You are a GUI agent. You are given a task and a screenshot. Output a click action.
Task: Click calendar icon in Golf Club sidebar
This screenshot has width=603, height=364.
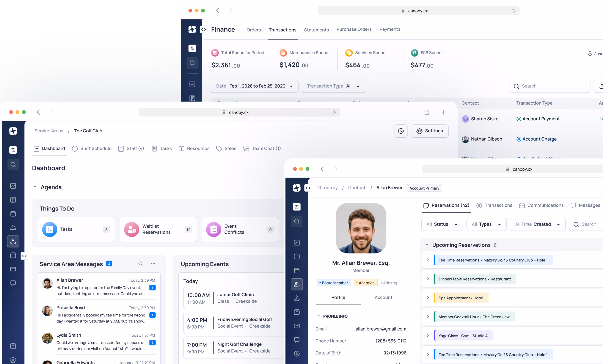pyautogui.click(x=13, y=213)
